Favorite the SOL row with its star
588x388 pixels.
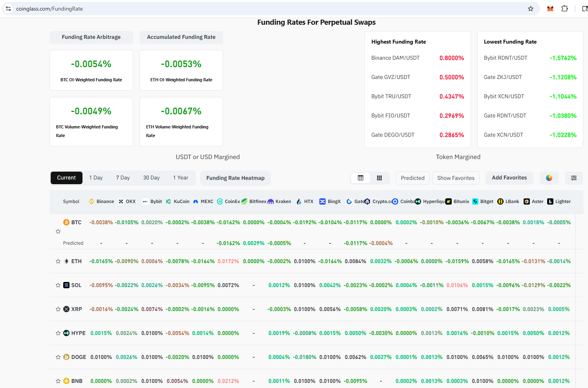tap(58, 285)
